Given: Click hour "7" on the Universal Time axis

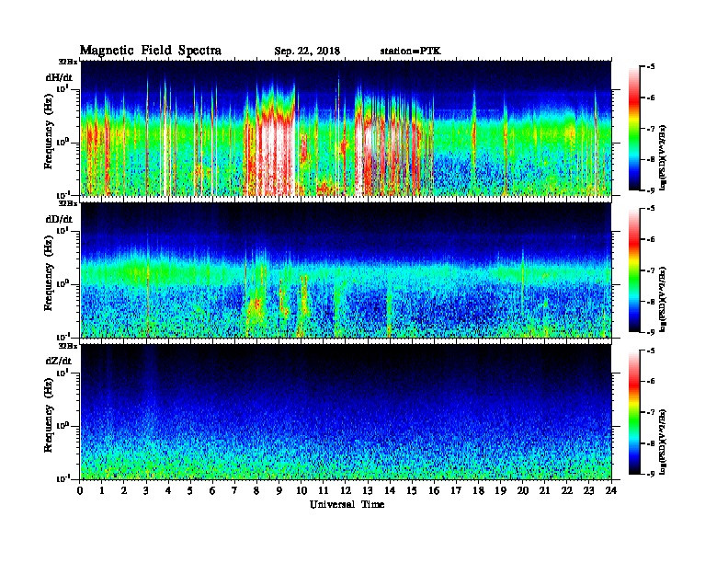Looking at the screenshot, I should pyautogui.click(x=234, y=491).
